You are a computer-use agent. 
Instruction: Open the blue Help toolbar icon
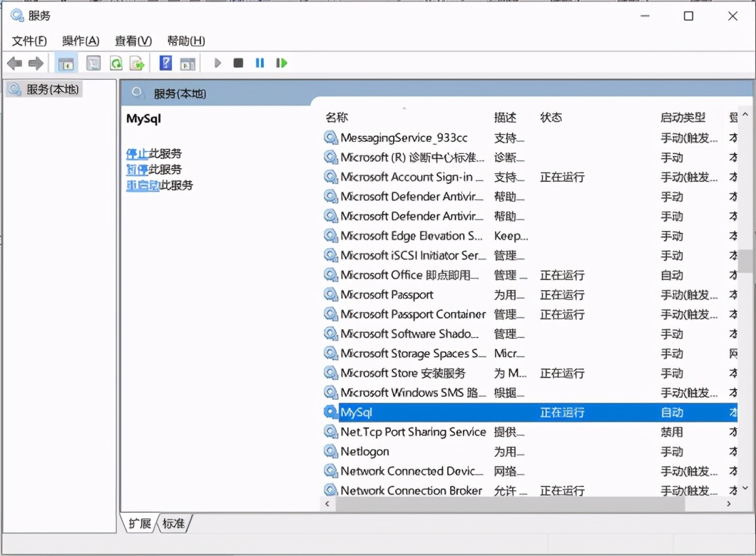(165, 63)
